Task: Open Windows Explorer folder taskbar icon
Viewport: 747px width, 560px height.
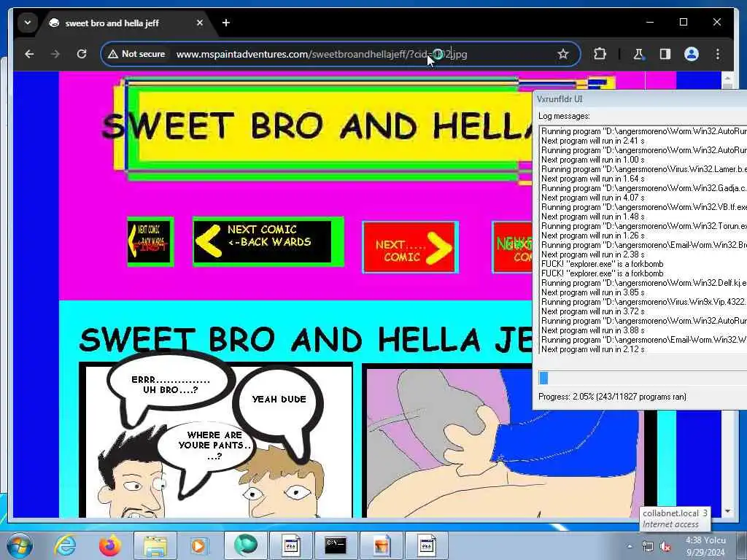Action: click(155, 545)
